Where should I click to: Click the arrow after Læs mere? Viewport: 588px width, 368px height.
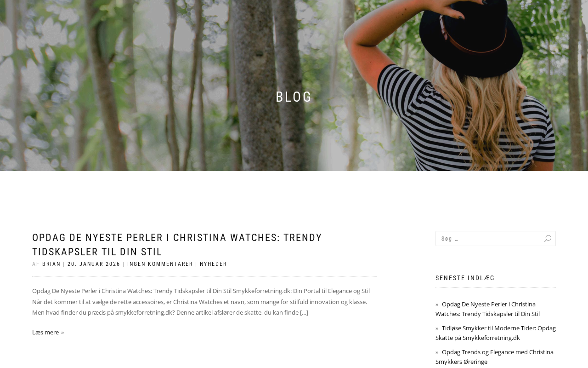62,333
